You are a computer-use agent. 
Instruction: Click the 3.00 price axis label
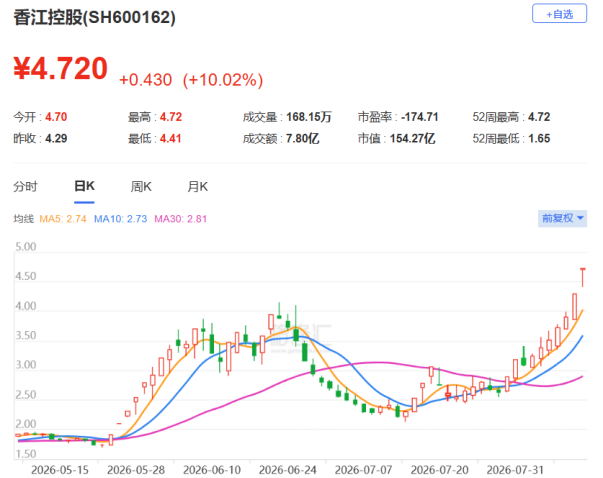click(25, 365)
